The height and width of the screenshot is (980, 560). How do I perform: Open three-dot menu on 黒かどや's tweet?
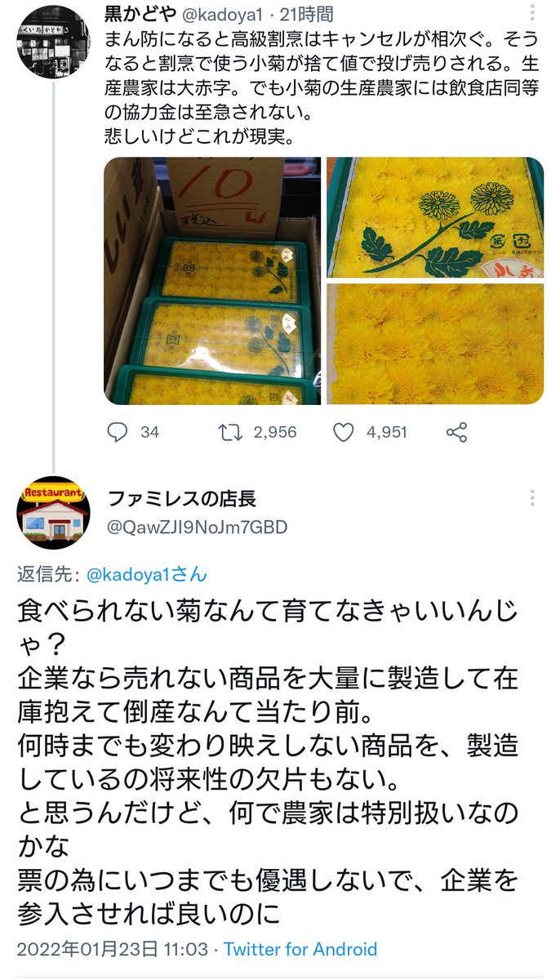click(533, 14)
